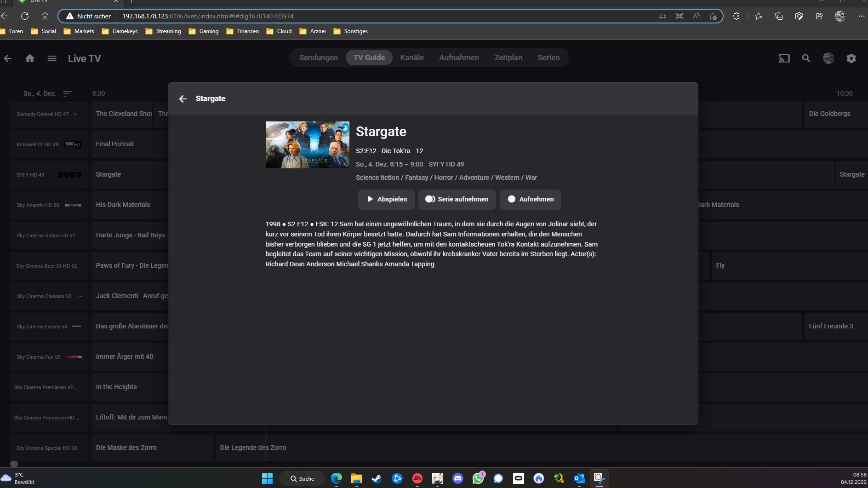Open the hamburger navigation menu beside Live TV
This screenshot has height=488, width=868.
coord(52,58)
